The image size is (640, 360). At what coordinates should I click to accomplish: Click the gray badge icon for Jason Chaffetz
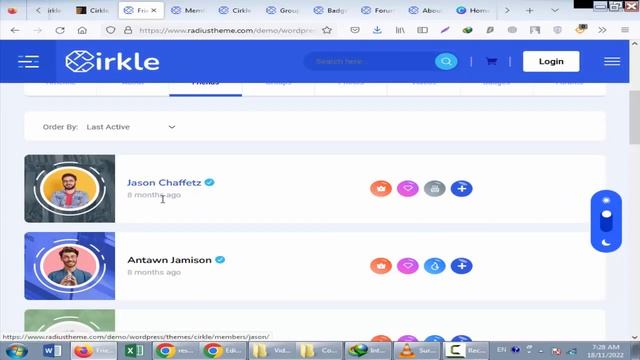point(435,189)
